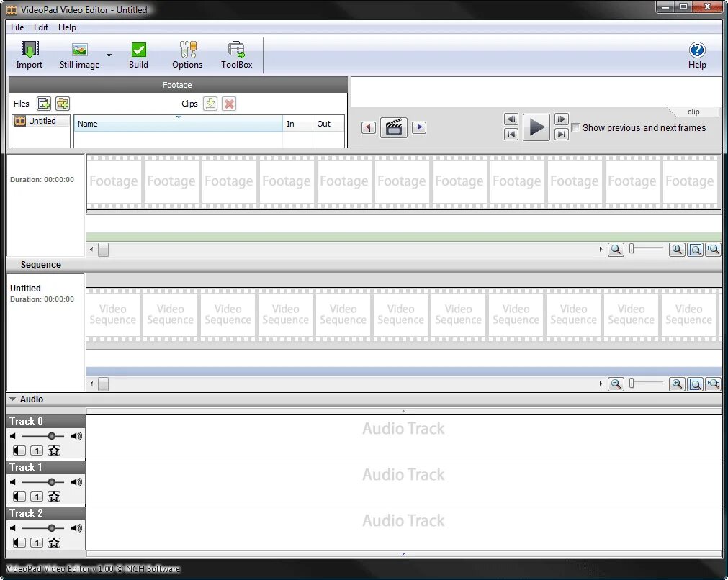728x580 pixels.
Task: Fit zoom on Footage timeline
Action: click(x=695, y=250)
